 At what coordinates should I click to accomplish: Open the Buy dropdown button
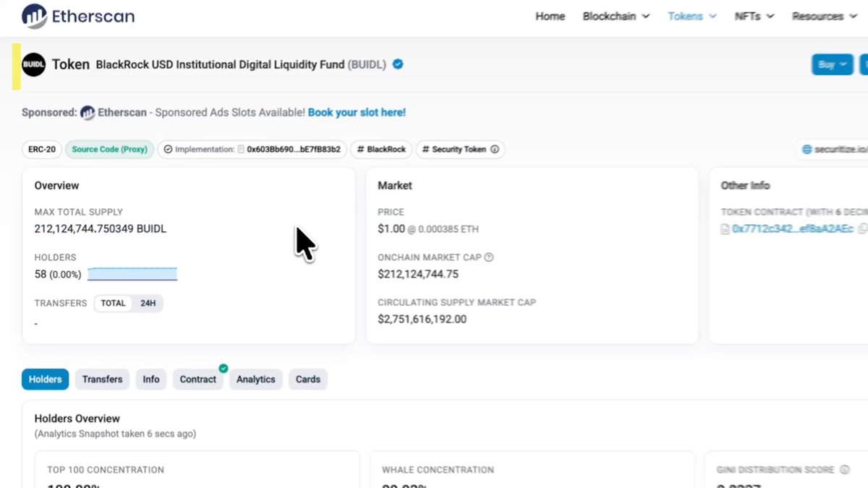coord(833,64)
